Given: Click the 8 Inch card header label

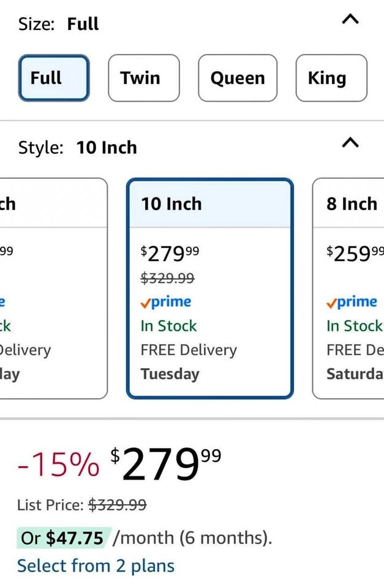Looking at the screenshot, I should click(x=352, y=204).
